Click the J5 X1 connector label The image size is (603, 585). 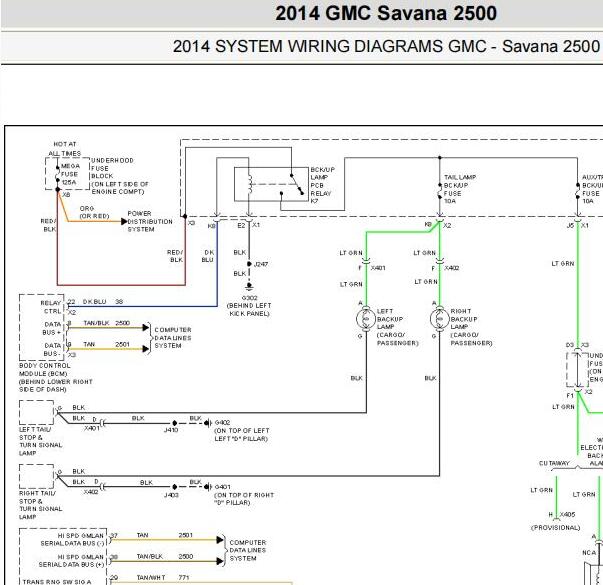point(578,225)
